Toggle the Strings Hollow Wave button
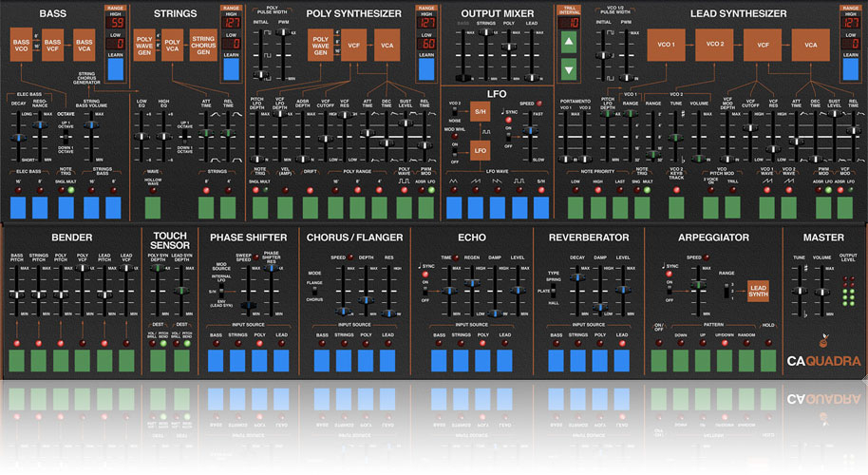868x475 pixels. tap(153, 208)
